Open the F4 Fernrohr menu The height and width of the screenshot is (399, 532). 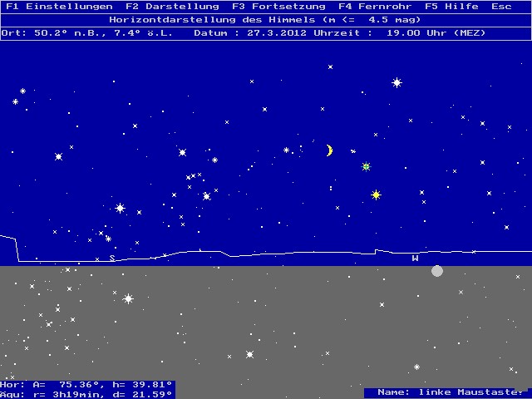click(x=375, y=7)
